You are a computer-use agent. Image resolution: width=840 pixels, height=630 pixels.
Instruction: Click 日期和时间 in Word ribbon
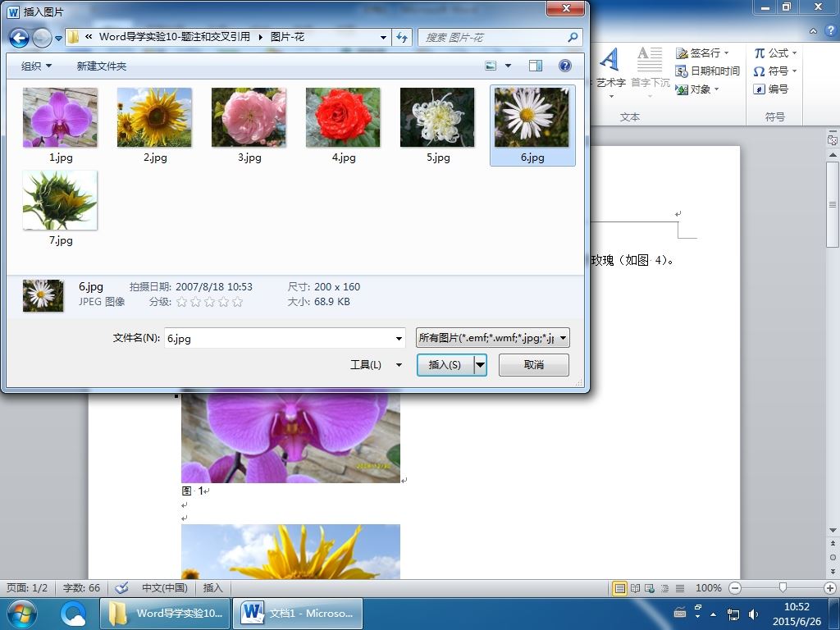point(708,71)
